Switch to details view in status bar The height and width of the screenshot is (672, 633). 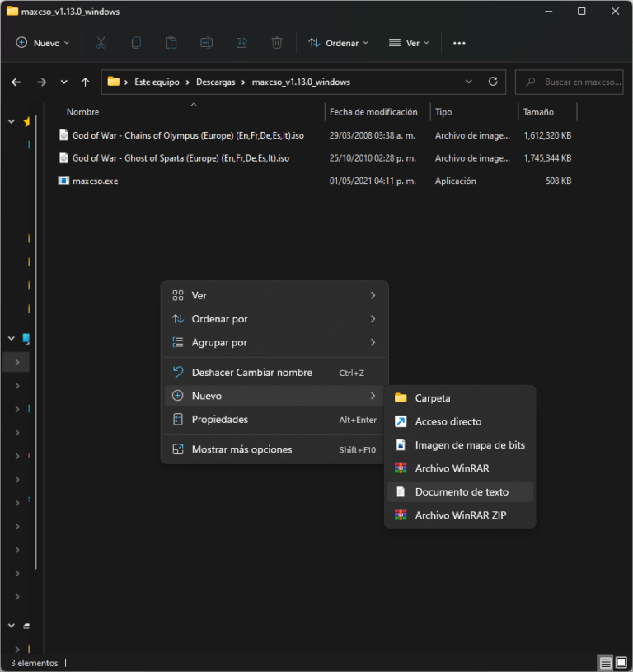pos(606,663)
